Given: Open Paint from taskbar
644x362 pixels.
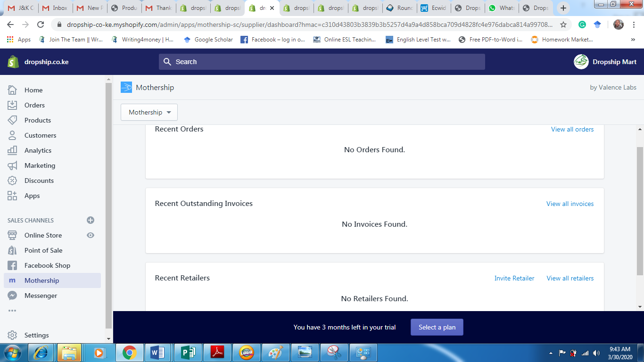Looking at the screenshot, I should tap(275, 353).
